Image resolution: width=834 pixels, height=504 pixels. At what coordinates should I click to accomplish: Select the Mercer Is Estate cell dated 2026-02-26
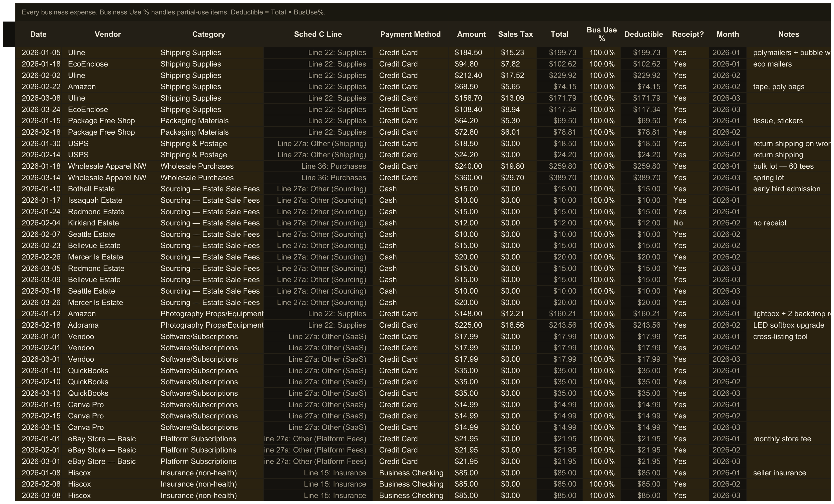108,257
